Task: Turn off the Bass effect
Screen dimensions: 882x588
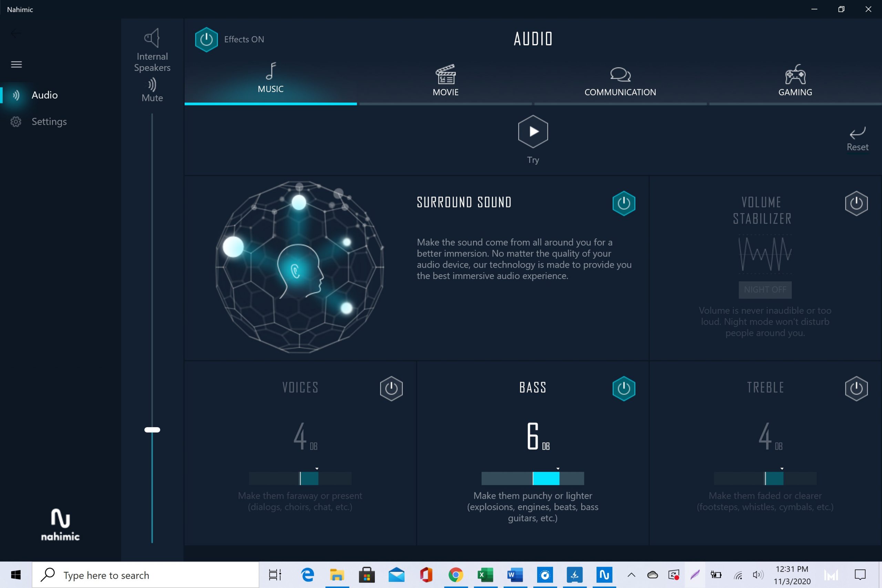Action: coord(623,388)
